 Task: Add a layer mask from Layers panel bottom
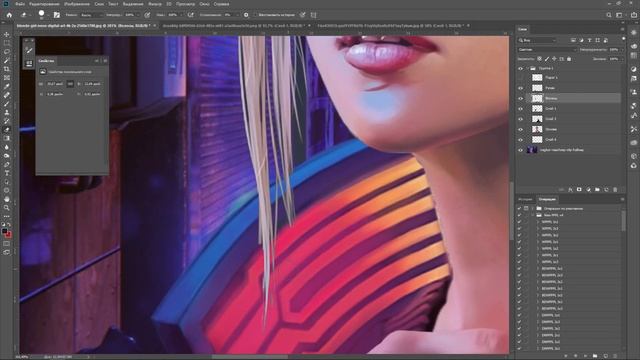[579, 190]
